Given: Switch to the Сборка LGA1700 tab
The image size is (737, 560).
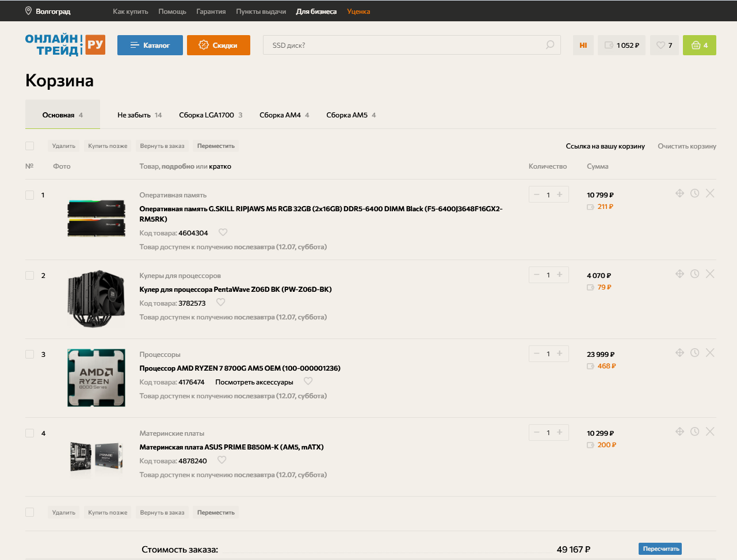Looking at the screenshot, I should coord(211,115).
